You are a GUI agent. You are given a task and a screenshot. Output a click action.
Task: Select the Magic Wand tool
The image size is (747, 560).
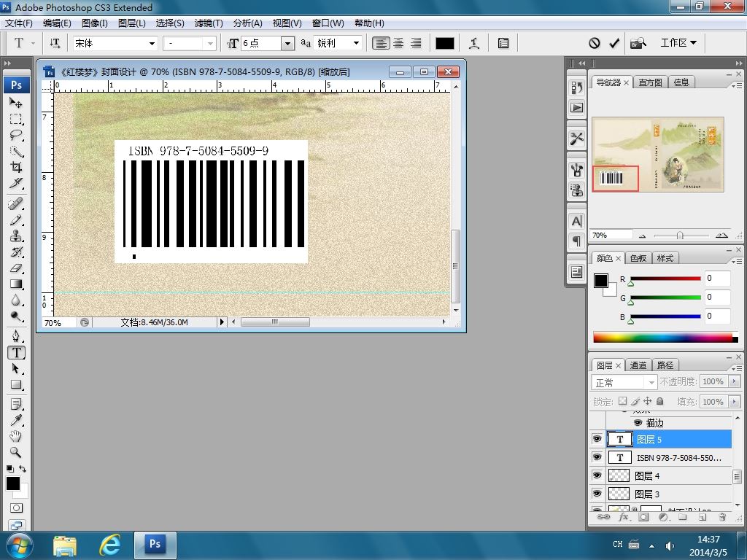[16, 152]
